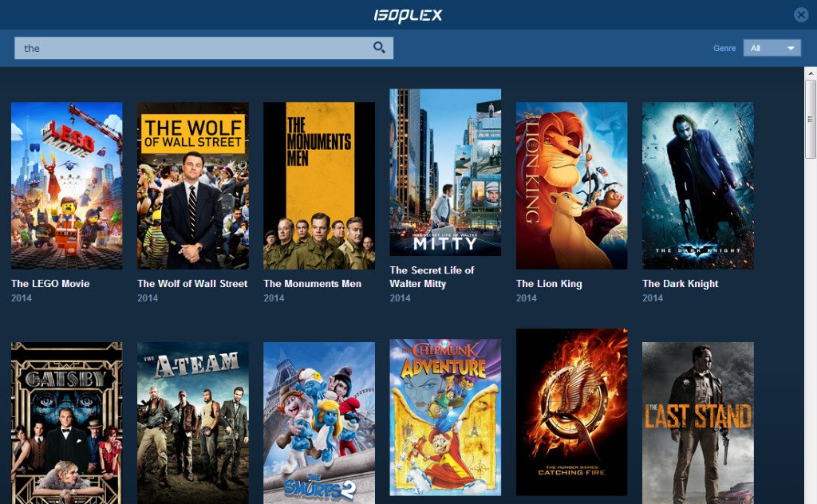Image resolution: width=817 pixels, height=504 pixels.
Task: Open The LEGO Movie poster
Action: click(x=67, y=185)
